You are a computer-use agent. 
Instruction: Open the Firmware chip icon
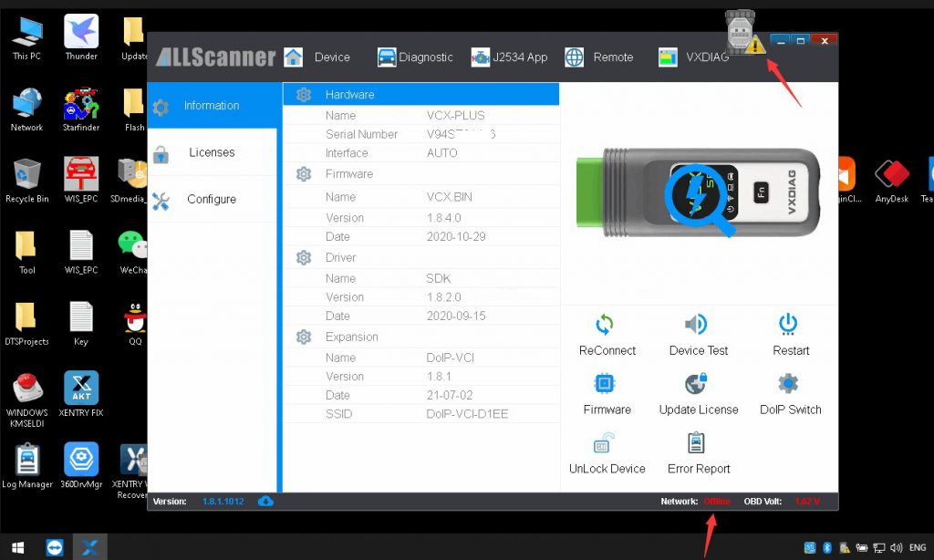pos(604,383)
